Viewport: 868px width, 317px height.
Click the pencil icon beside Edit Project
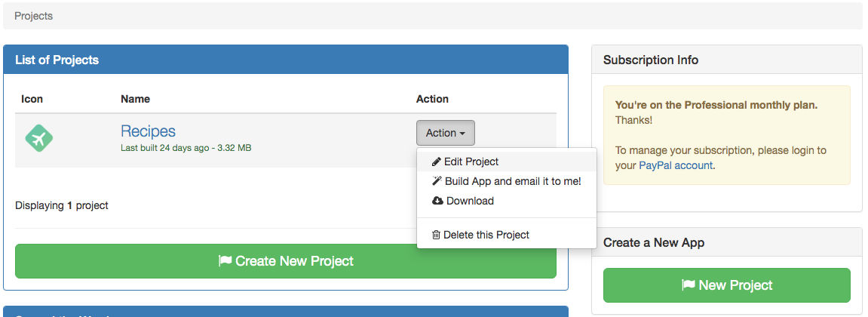click(x=437, y=162)
